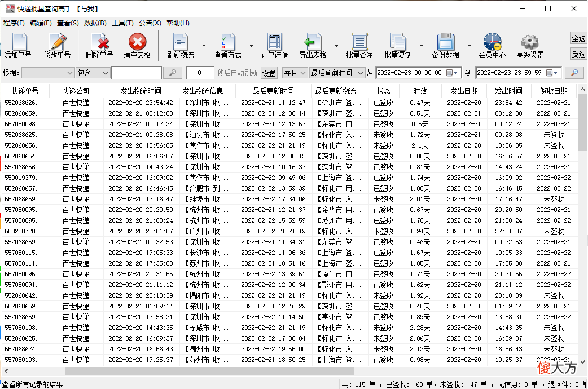Click the 删除单号 icon
588x389 pixels.
click(99, 45)
